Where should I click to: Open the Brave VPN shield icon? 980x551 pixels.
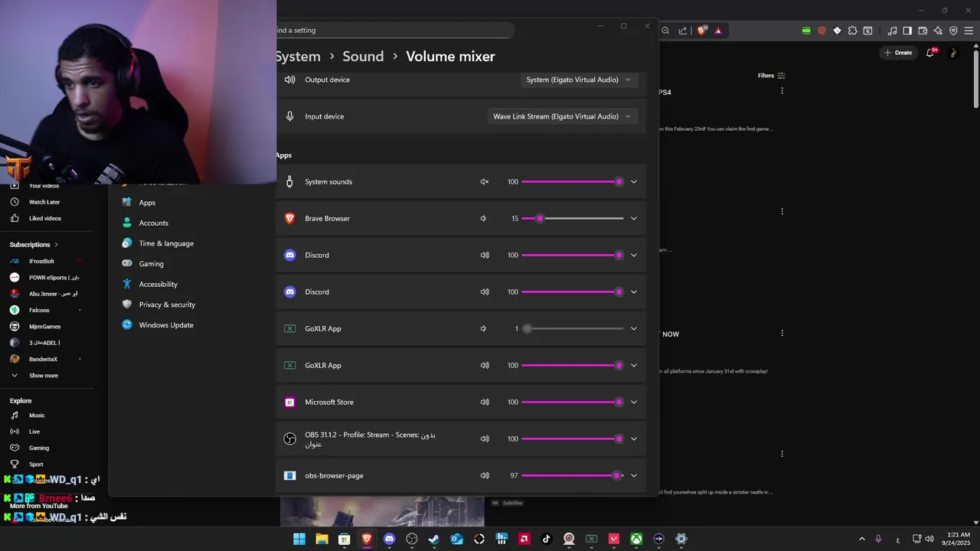(953, 31)
